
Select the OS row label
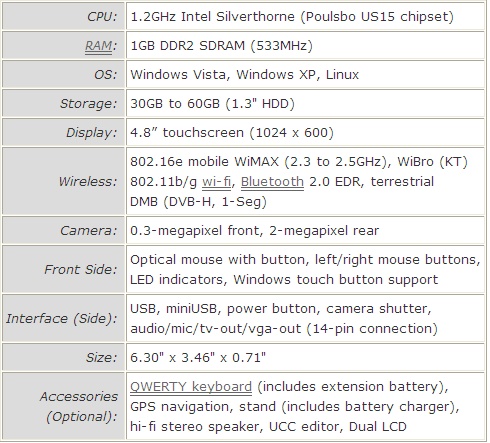(x=63, y=75)
